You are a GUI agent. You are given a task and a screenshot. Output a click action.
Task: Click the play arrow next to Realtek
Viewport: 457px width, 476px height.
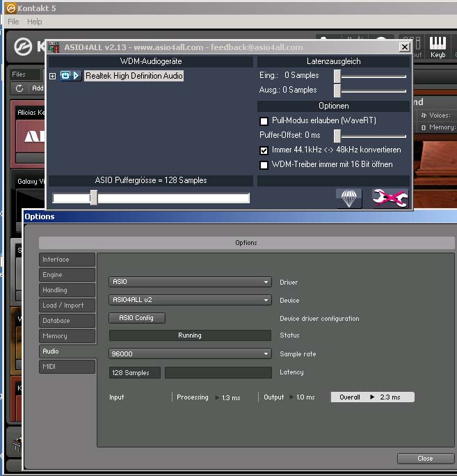[x=77, y=76]
